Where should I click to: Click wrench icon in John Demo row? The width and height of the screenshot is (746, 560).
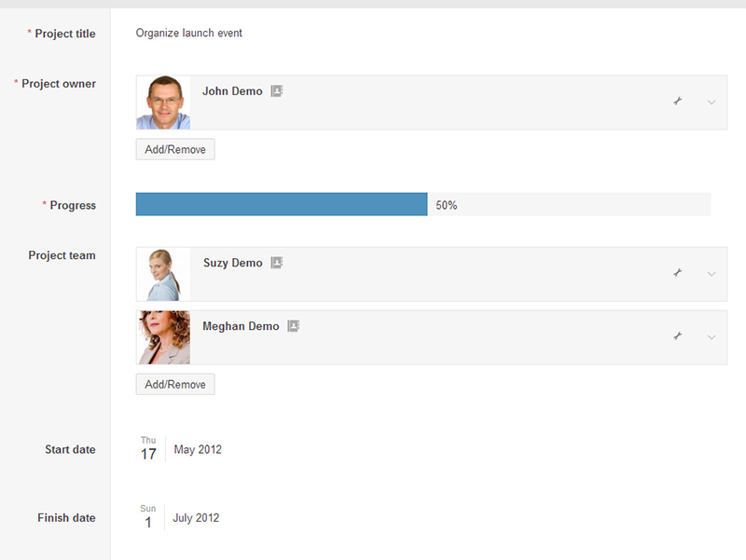point(678,101)
